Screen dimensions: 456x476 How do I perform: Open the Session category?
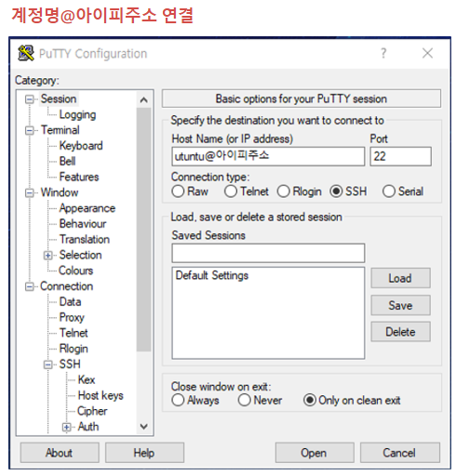coord(59,99)
